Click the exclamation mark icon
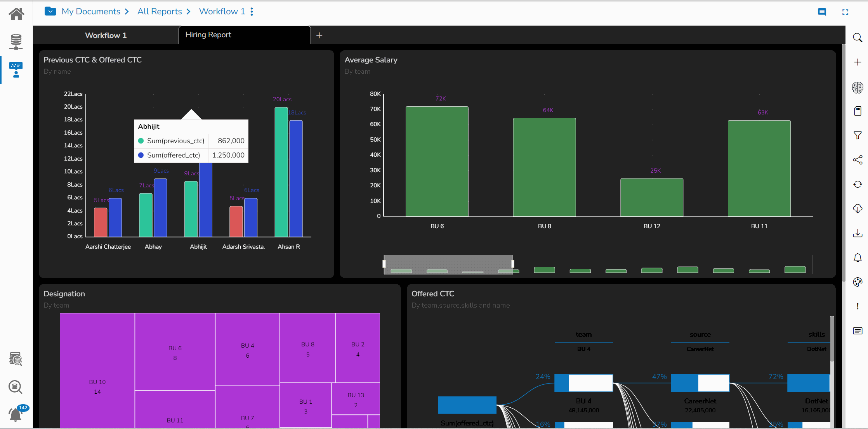 click(858, 306)
